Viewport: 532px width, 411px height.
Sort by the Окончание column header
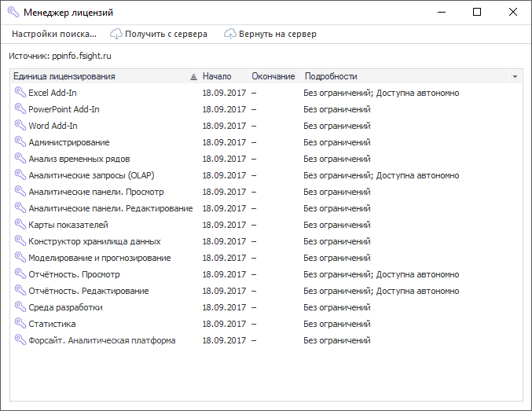273,76
